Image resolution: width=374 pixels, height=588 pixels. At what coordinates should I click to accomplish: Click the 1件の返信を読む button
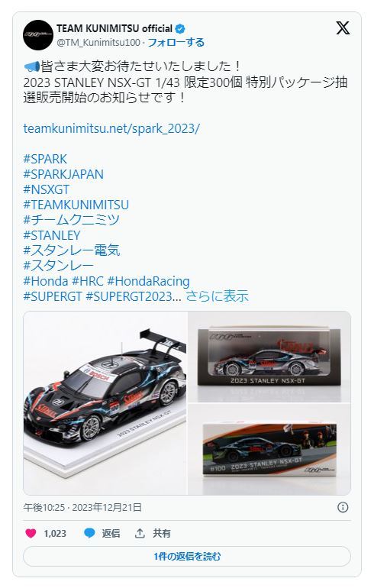pos(187,556)
